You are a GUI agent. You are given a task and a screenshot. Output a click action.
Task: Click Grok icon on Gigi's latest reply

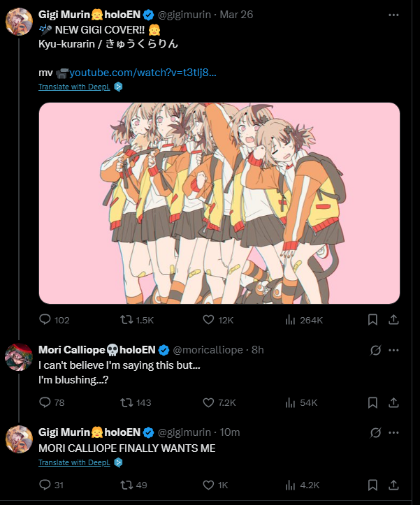pos(375,432)
